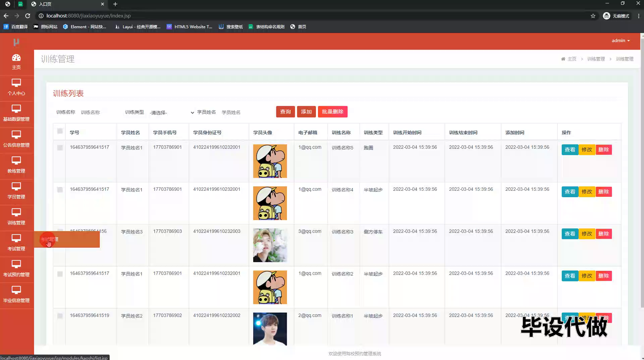Open the Element bookmark
The width and height of the screenshot is (644, 360).
pyautogui.click(x=85, y=27)
